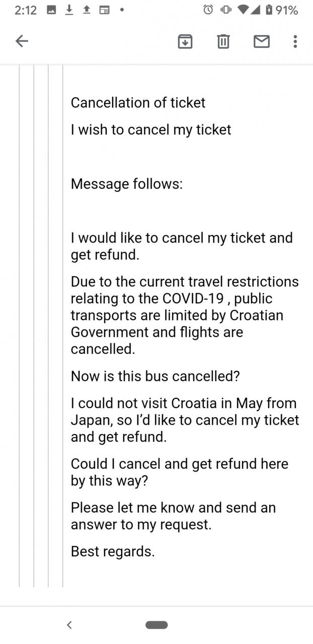The width and height of the screenshot is (313, 644).
Task: Mark email as unread envelope icon
Action: click(x=261, y=41)
